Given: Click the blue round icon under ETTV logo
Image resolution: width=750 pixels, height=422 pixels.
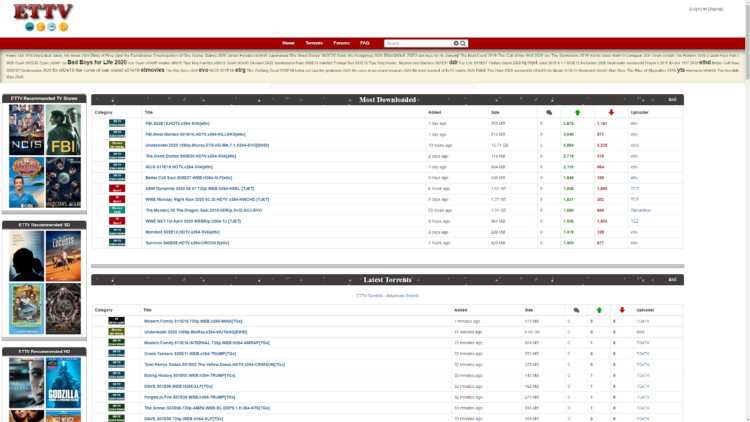Looking at the screenshot, I should tap(30, 27).
